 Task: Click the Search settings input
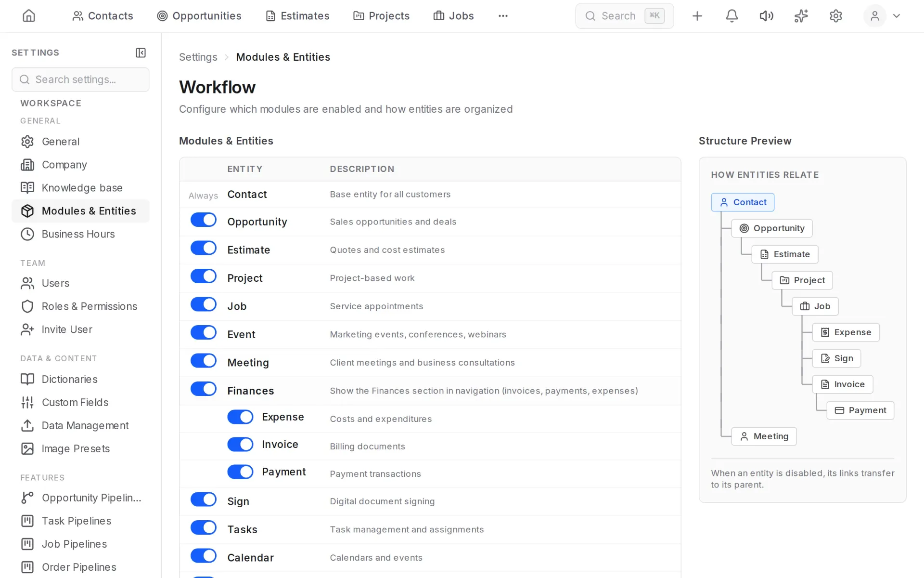point(80,79)
